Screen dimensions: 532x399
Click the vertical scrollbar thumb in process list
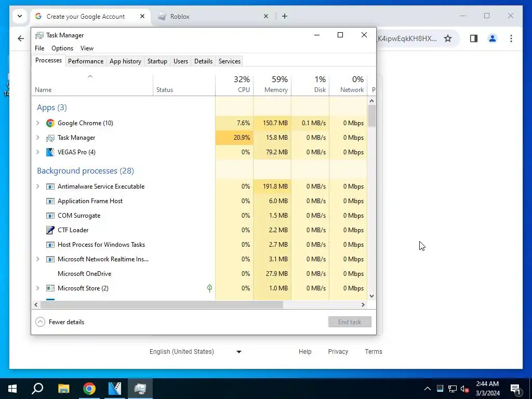click(x=372, y=115)
